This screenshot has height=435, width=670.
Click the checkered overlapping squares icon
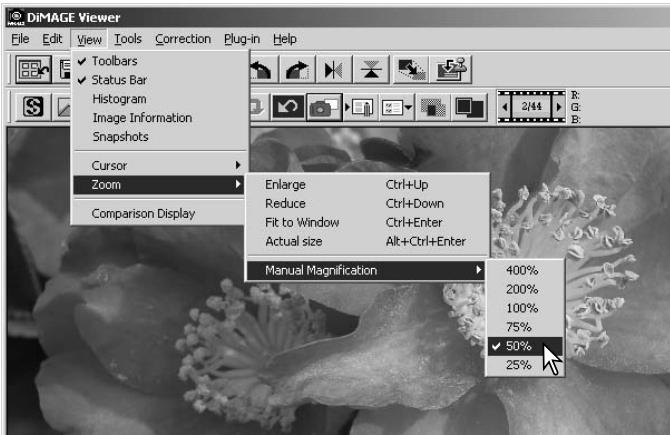[x=433, y=108]
